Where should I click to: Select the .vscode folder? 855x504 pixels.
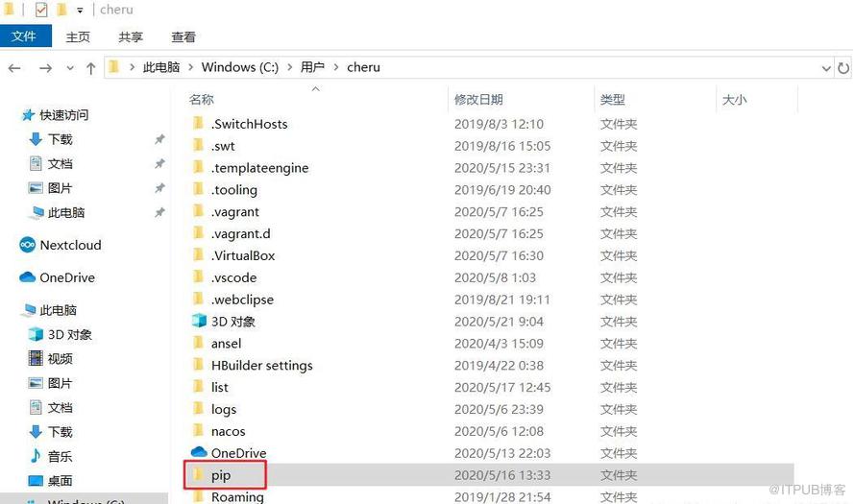coord(234,277)
